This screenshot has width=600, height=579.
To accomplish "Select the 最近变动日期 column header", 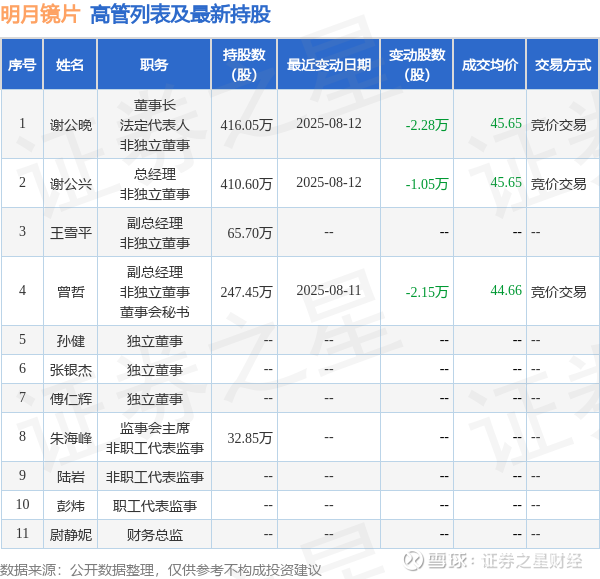I will (x=329, y=65).
